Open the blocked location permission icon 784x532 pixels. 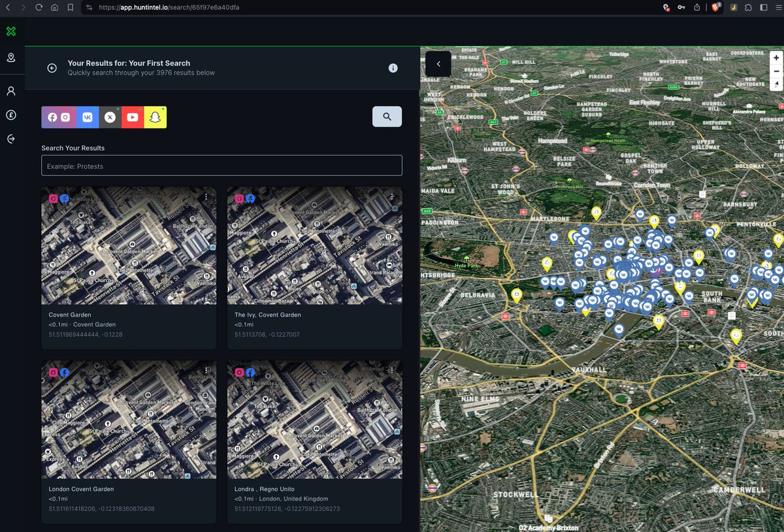(666, 7)
